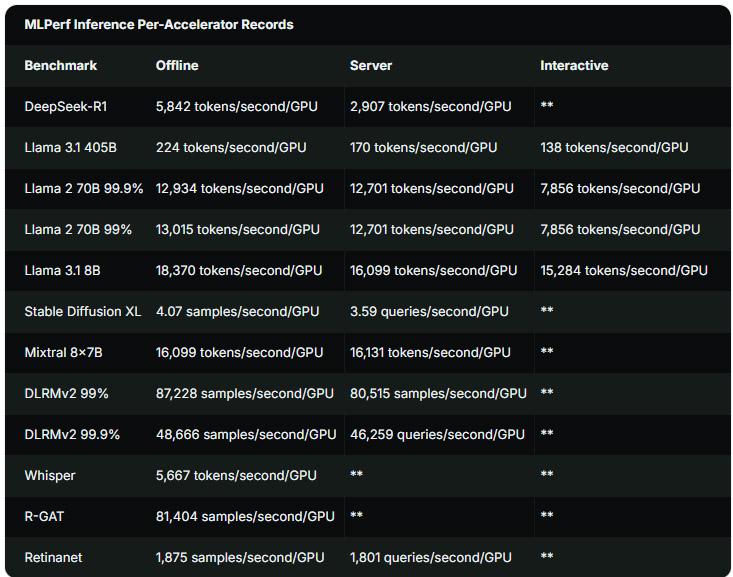Click the 5,842 tokens/second/GPU offline value
This screenshot has height=577, width=733.
click(x=237, y=107)
